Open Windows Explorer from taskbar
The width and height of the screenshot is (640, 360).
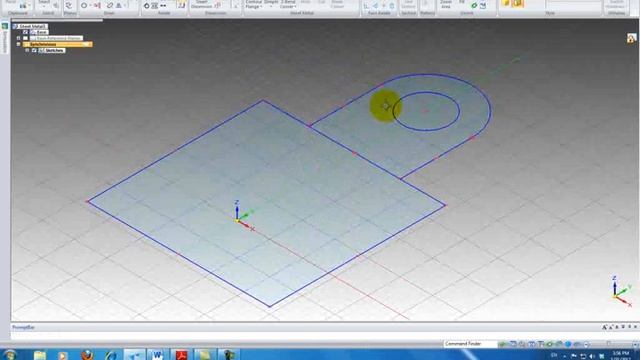(x=40, y=355)
